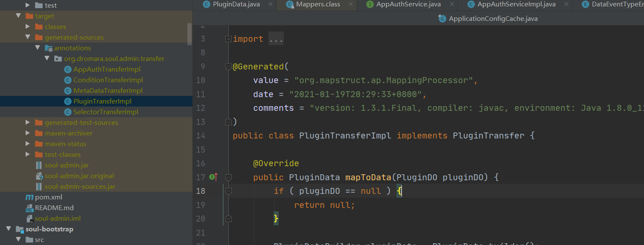
Task: Click the soul-bootstrap module folder icon
Action: pyautogui.click(x=20, y=229)
